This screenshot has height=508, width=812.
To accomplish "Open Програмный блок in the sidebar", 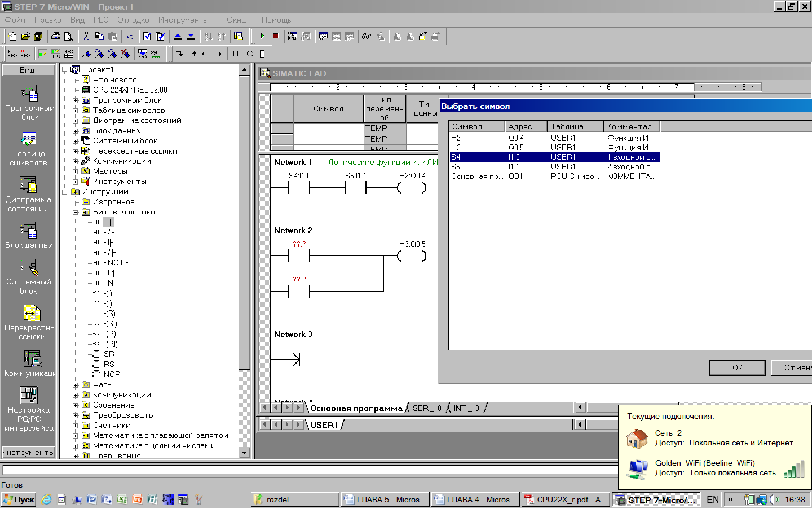I will tap(29, 102).
